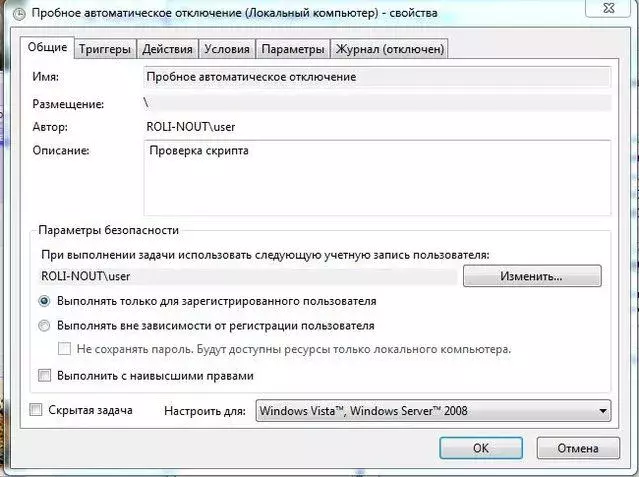Switch to the Общие tab

point(47,47)
